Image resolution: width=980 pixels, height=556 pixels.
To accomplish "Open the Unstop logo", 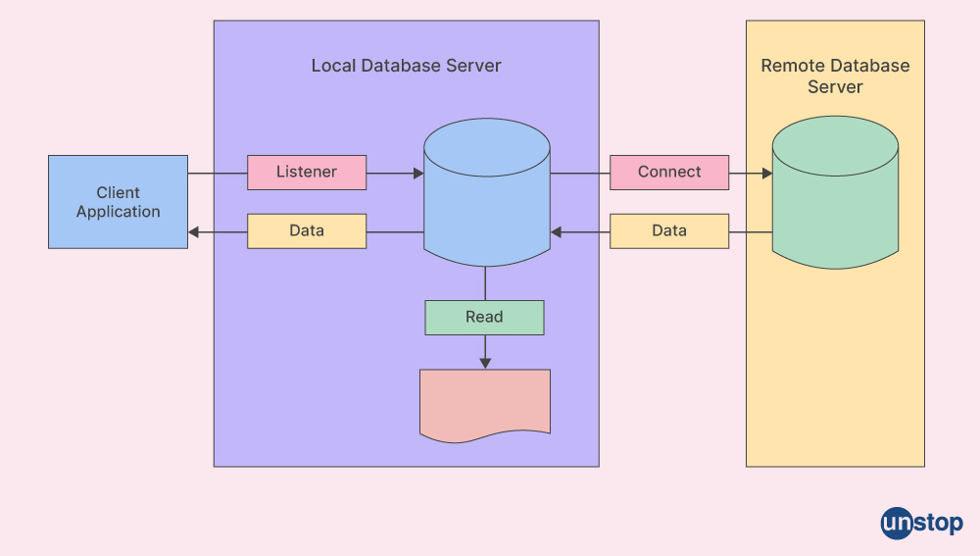I will point(921,523).
